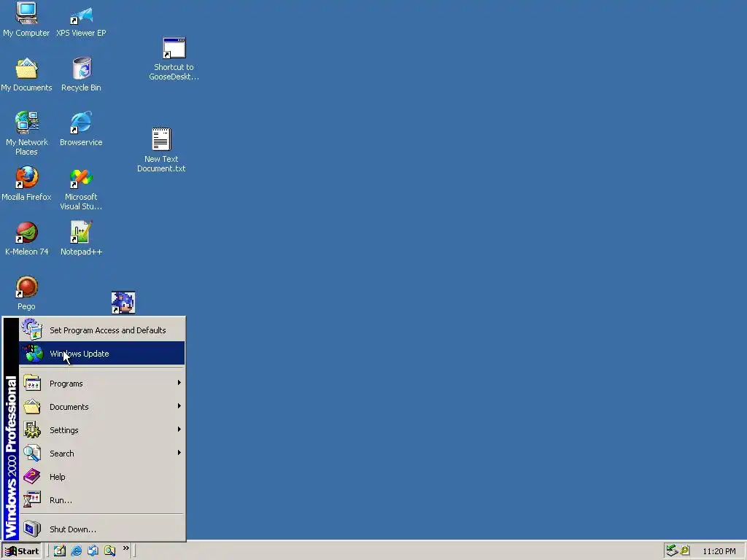Open the Run... dialog
The width and height of the screenshot is (747, 560).
[101, 500]
